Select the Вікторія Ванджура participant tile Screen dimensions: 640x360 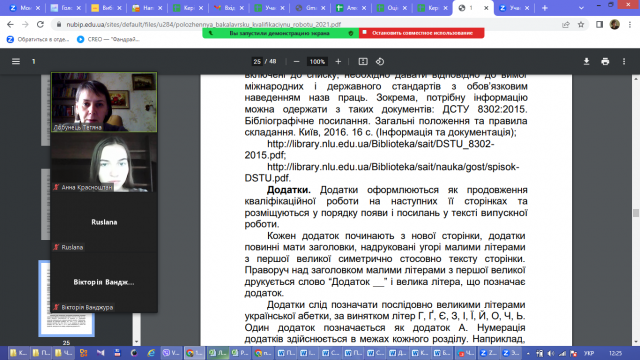(104, 282)
